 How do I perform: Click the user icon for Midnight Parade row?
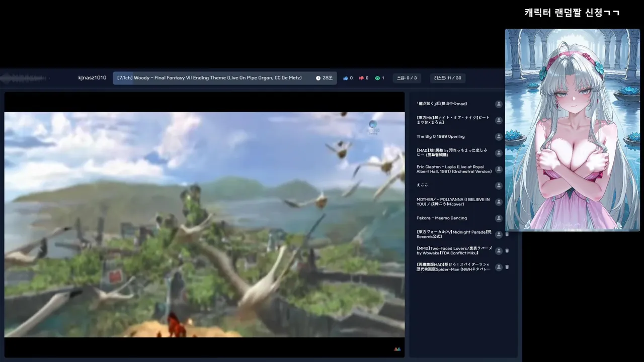[x=499, y=234]
